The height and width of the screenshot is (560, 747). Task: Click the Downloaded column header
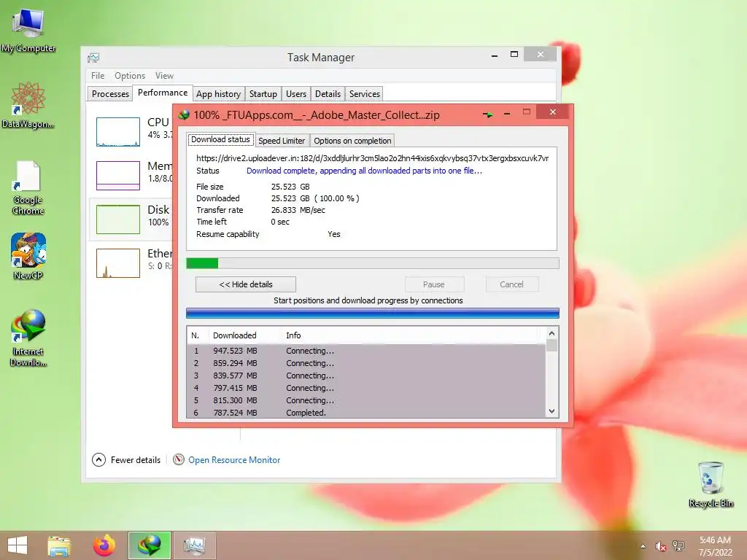[244, 335]
